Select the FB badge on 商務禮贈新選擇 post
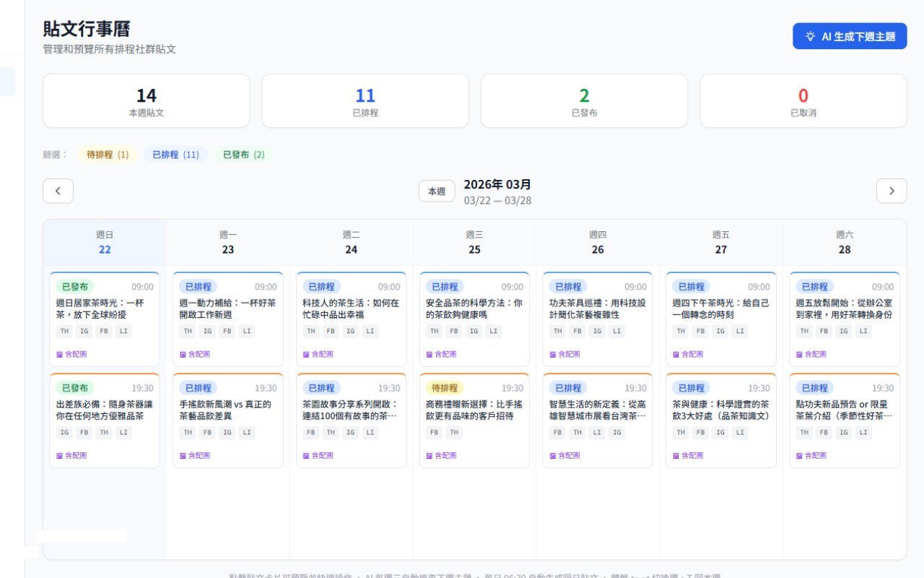924x578 pixels. pos(434,432)
